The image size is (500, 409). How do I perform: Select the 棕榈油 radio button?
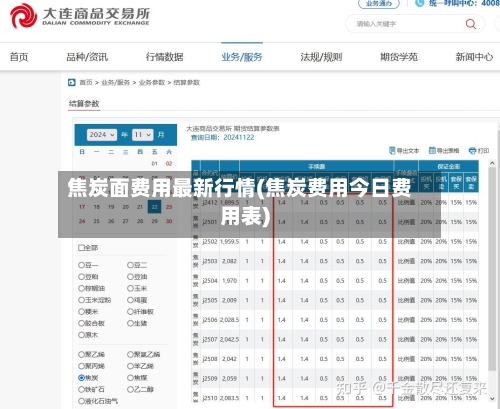click(x=81, y=288)
